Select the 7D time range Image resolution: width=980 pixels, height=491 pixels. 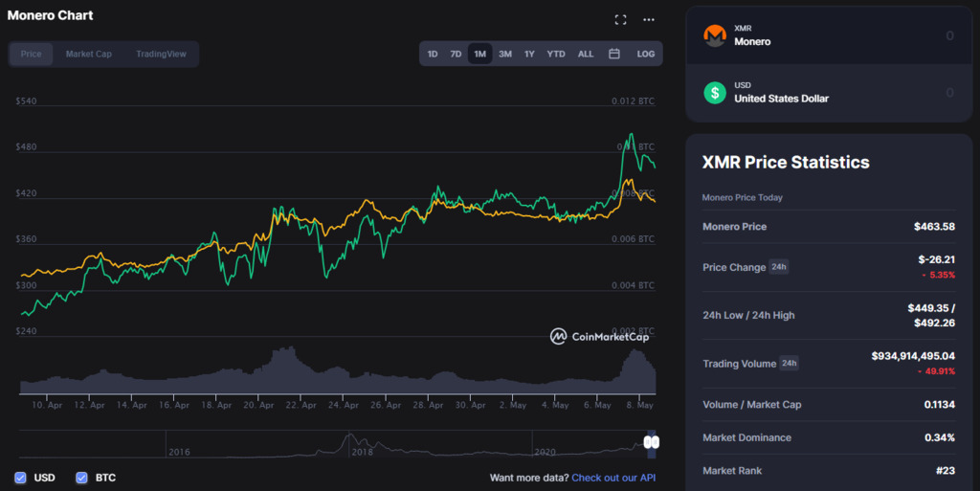tap(456, 54)
